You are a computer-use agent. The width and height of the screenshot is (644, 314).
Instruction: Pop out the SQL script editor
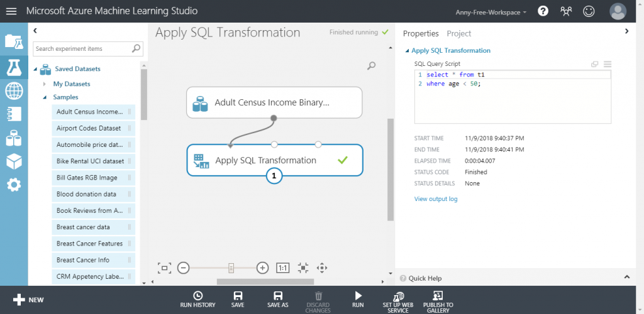point(594,64)
